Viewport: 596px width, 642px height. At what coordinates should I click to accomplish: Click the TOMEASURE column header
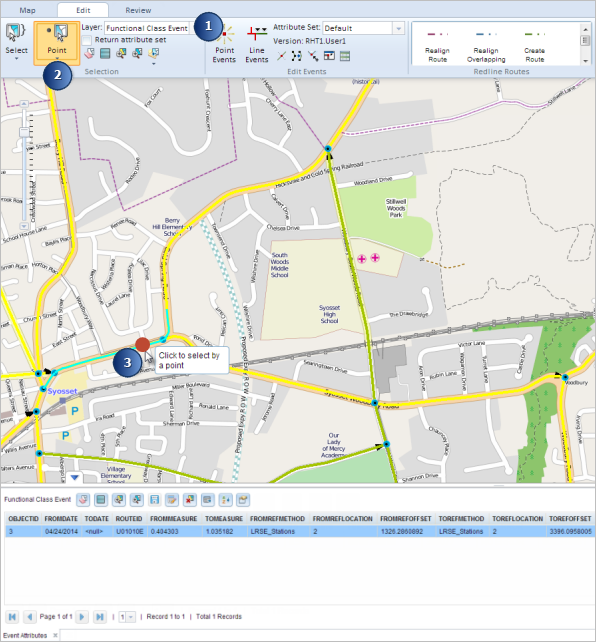(224, 519)
